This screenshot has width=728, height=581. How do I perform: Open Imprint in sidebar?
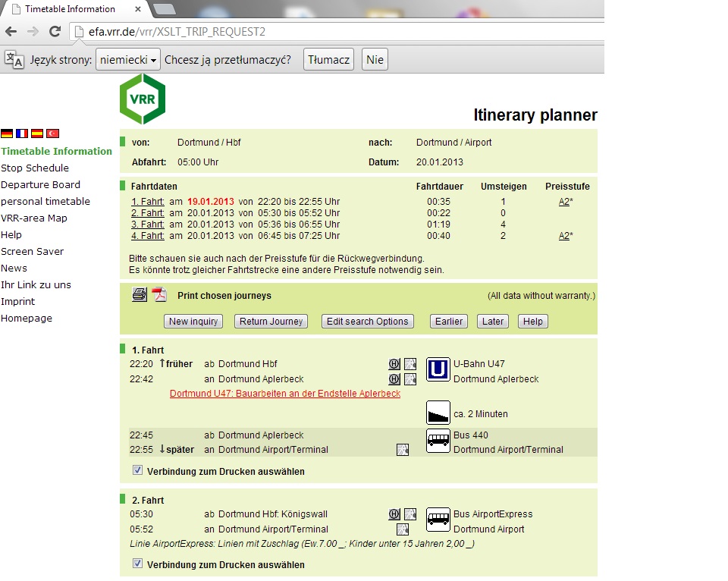[17, 301]
